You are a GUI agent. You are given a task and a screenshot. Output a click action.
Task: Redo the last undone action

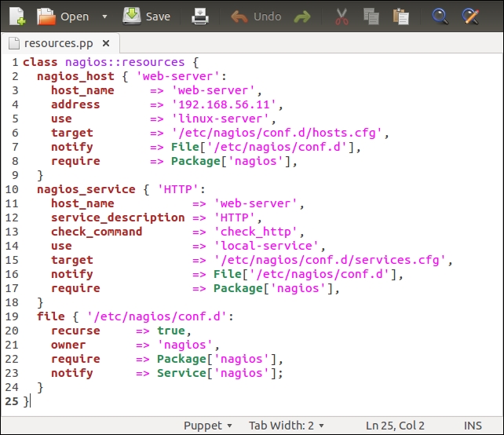pyautogui.click(x=302, y=16)
